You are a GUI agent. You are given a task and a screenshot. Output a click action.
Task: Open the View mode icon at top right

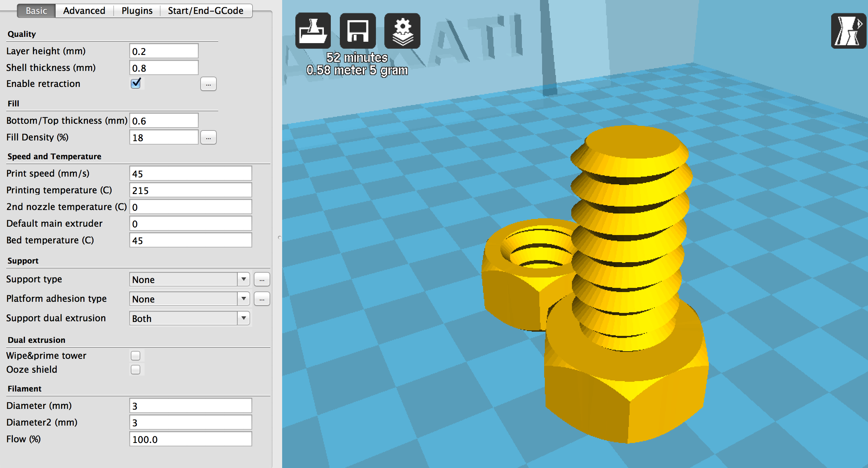coord(848,31)
